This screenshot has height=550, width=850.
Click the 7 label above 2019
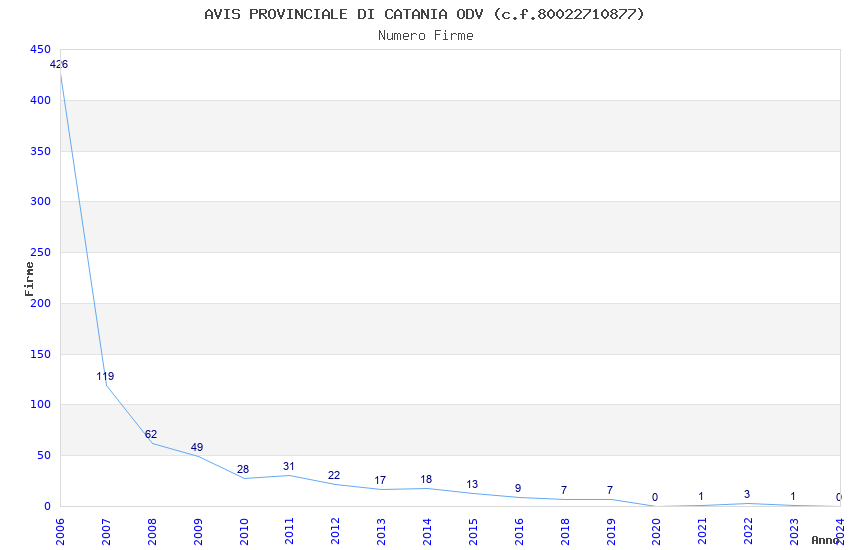pyautogui.click(x=610, y=490)
